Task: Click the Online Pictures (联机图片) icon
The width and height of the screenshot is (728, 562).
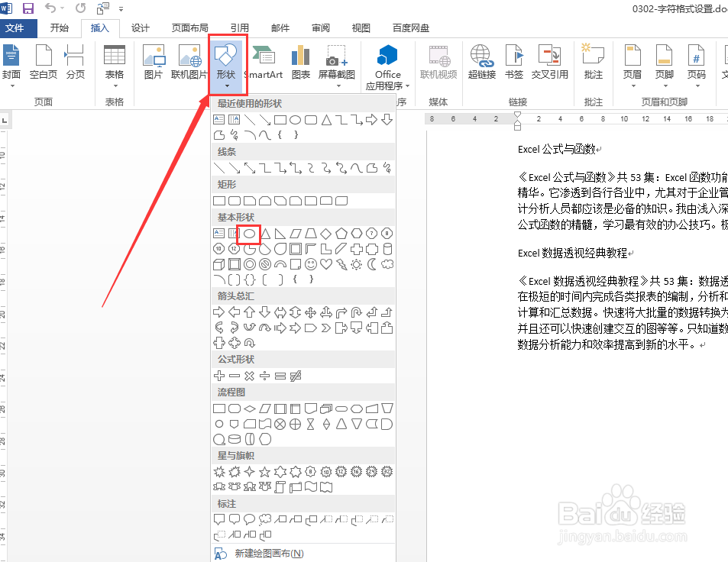Action: 189,63
